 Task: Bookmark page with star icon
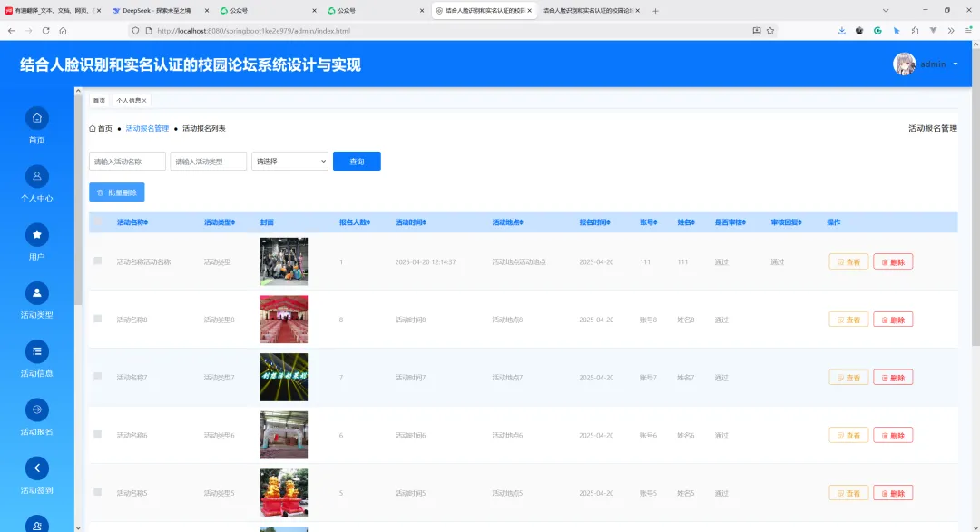click(770, 31)
